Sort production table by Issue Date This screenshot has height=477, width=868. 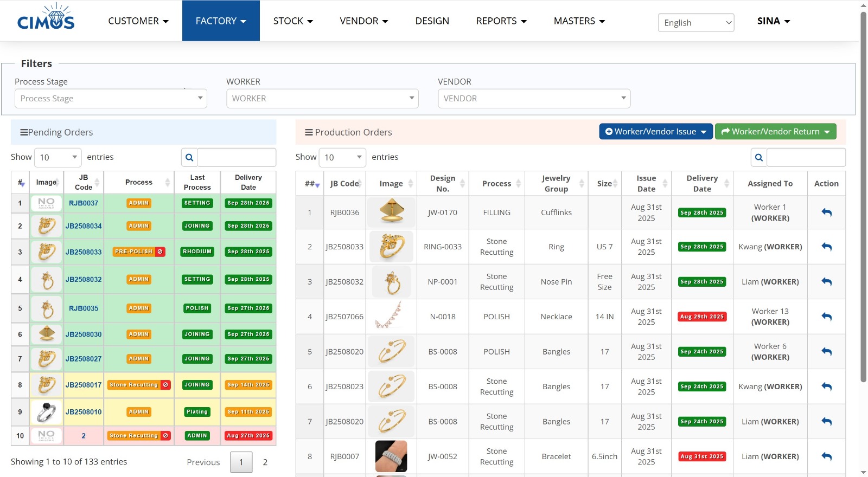tap(646, 184)
